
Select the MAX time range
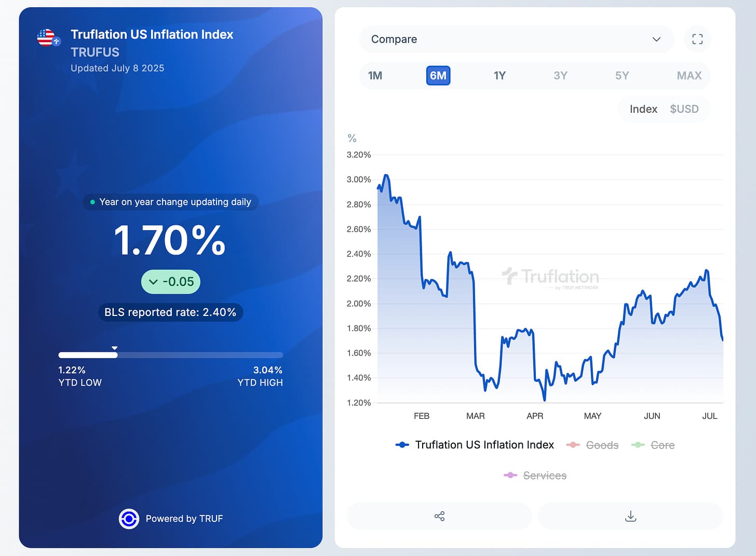tap(689, 75)
